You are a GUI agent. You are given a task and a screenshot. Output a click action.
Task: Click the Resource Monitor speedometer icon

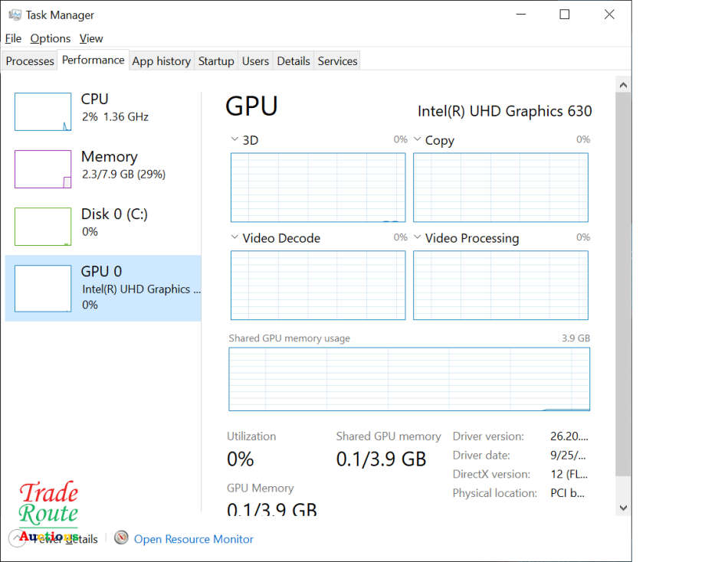pos(121,538)
